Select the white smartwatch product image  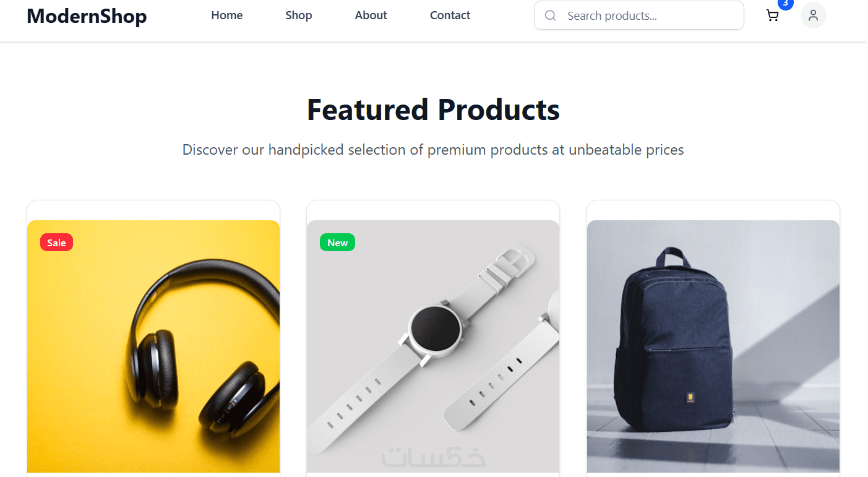click(x=433, y=346)
